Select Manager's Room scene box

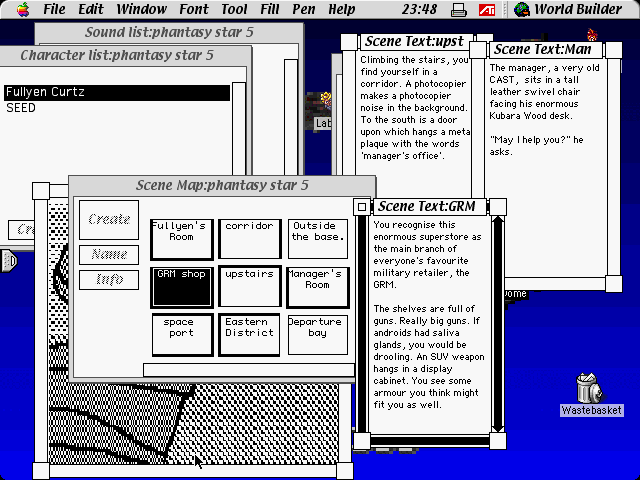[x=318, y=287]
